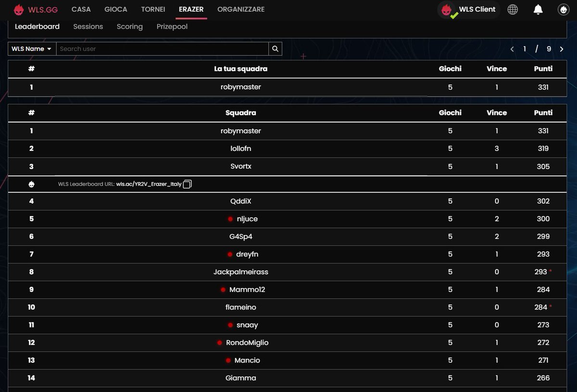The image size is (577, 392).
Task: Focus the Search user field
Action: click(163, 49)
